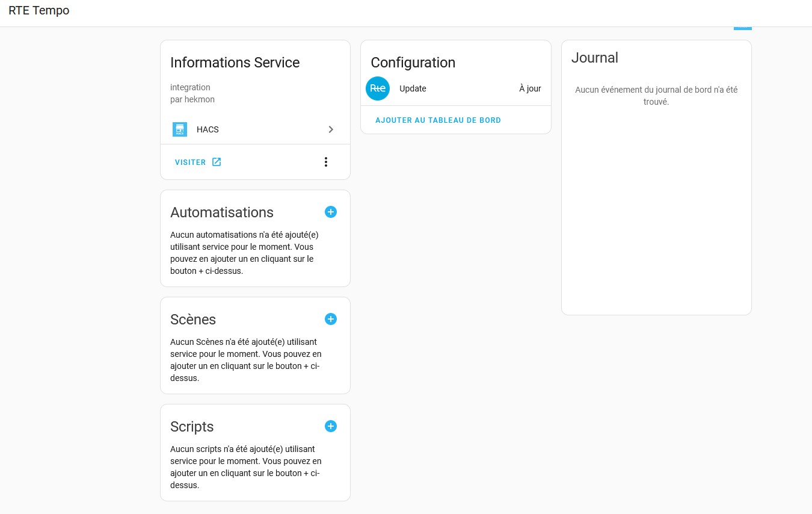812x514 pixels.
Task: Click the RTE Tempo page title
Action: pos(39,11)
